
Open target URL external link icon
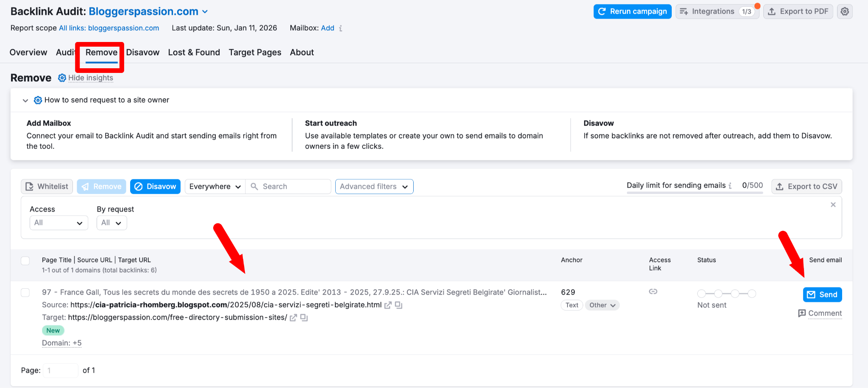[293, 318]
